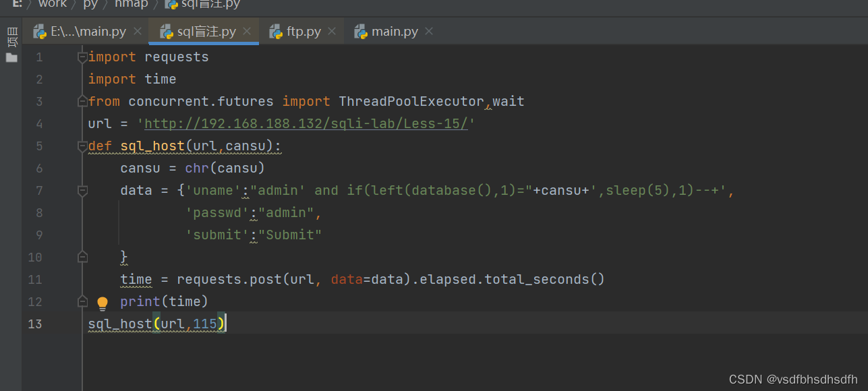Close the ftp.py tab

(x=332, y=32)
